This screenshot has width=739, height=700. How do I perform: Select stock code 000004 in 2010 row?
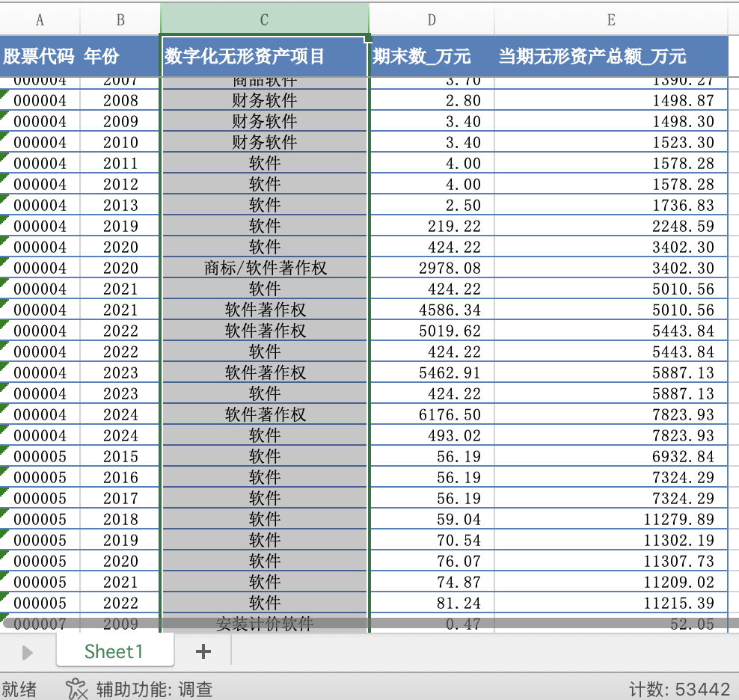[x=40, y=142]
